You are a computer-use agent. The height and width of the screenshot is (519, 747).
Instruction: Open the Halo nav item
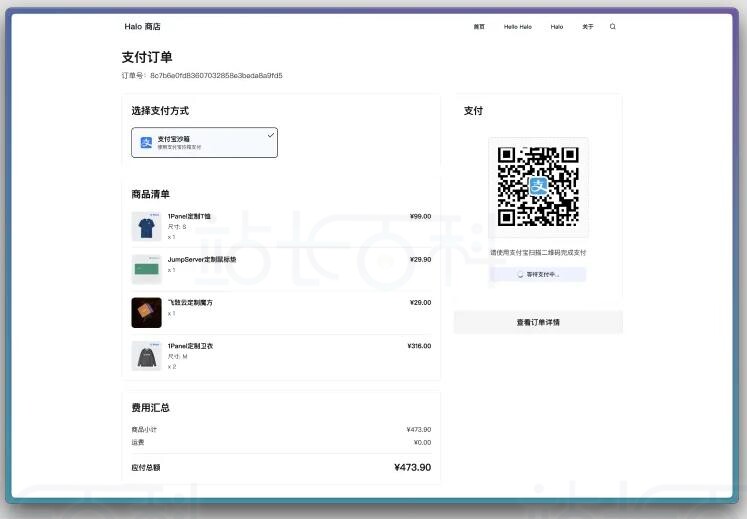[557, 27]
